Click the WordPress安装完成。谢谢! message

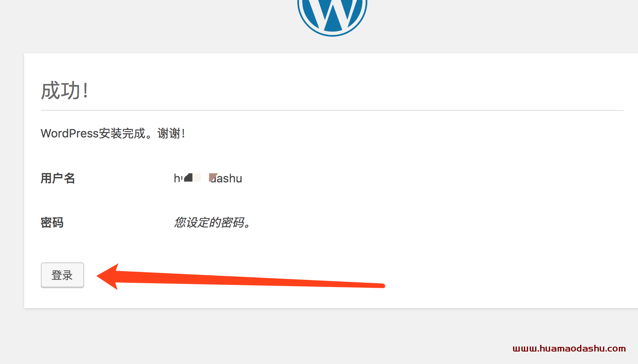coord(113,133)
